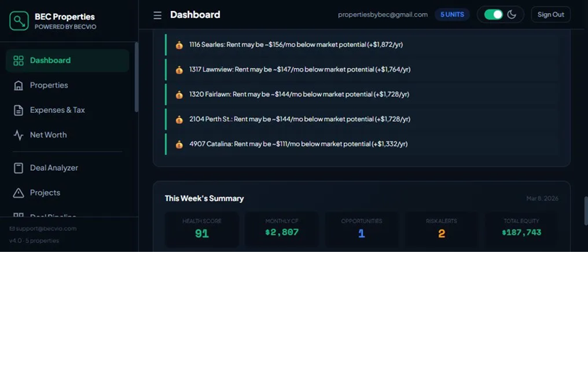
Task: Click the Properties building icon
Action: 18,85
